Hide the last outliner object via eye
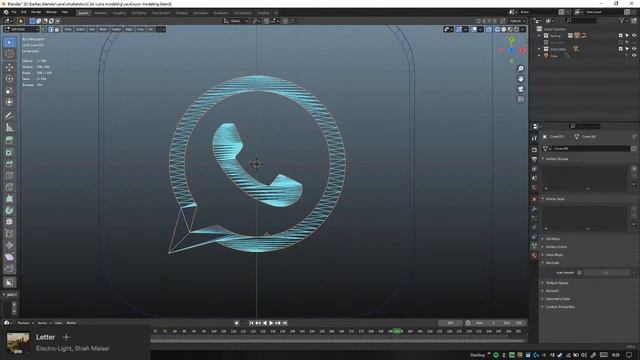 (634, 55)
